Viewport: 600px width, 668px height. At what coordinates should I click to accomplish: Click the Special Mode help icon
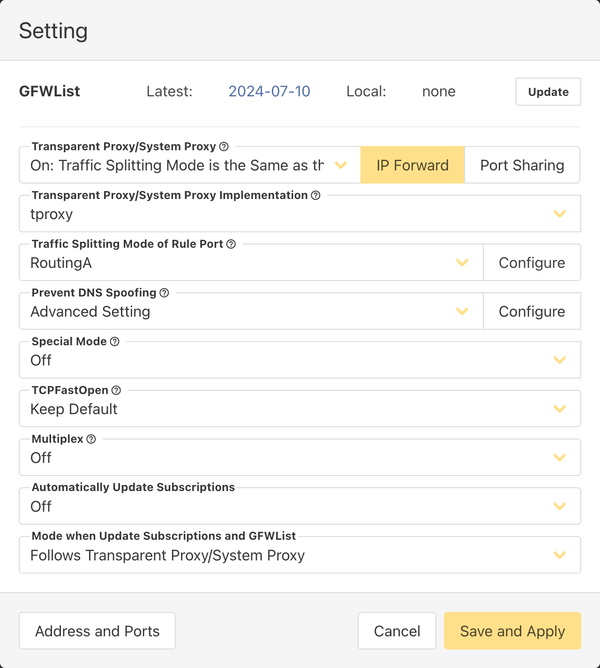pyautogui.click(x=114, y=341)
